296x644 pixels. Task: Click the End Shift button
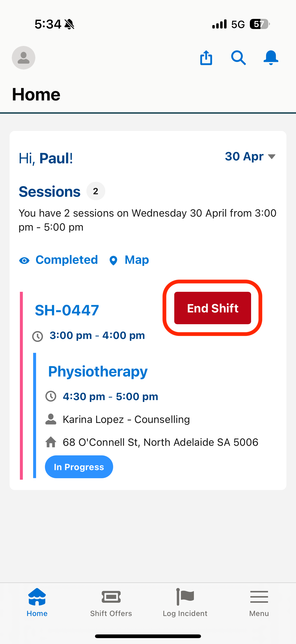pos(213,308)
